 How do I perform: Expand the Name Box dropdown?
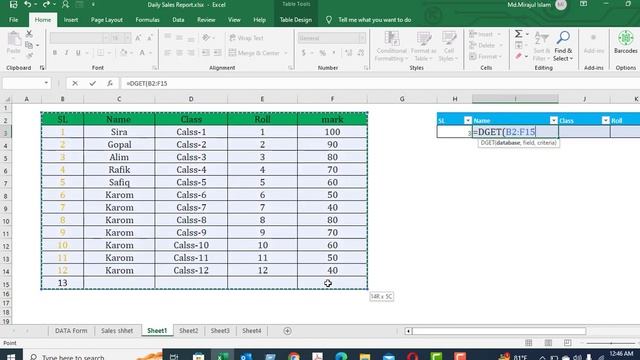[46, 83]
